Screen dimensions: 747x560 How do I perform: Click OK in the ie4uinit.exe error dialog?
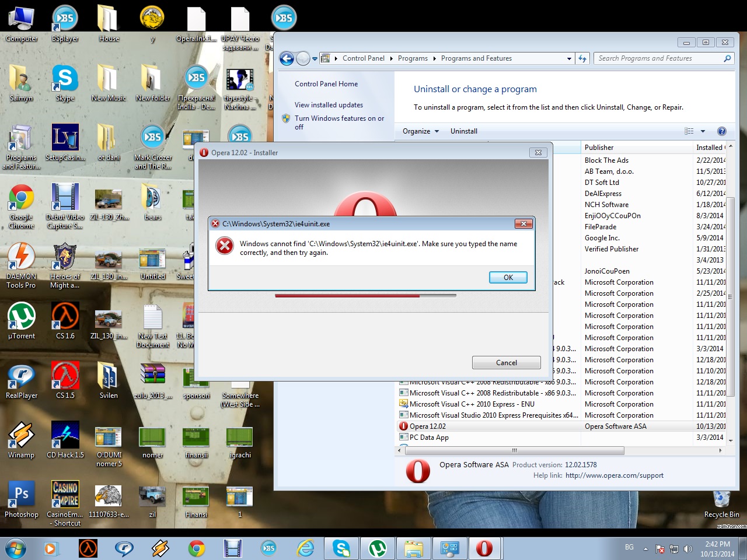(508, 278)
